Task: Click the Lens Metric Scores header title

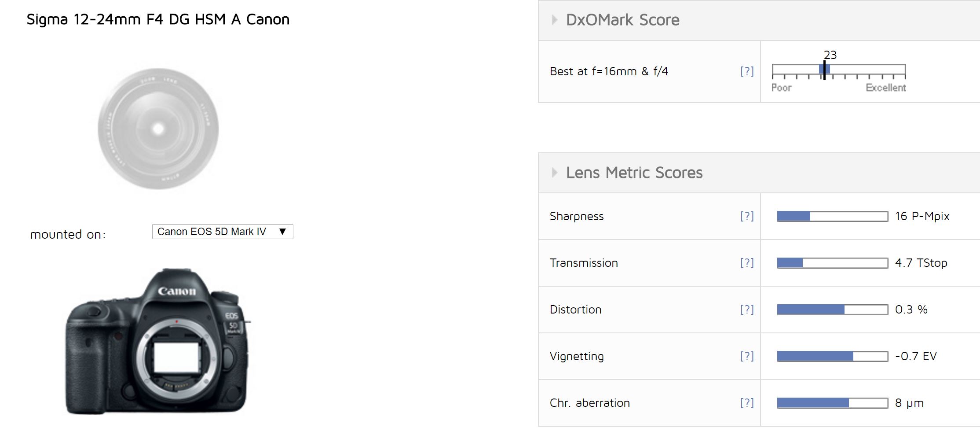Action: [x=634, y=173]
